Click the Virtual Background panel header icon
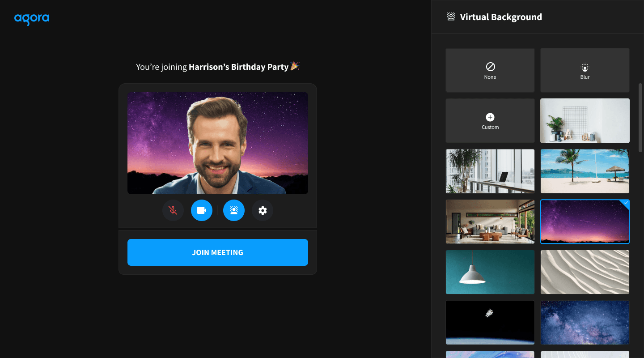The image size is (644, 358). [450, 17]
